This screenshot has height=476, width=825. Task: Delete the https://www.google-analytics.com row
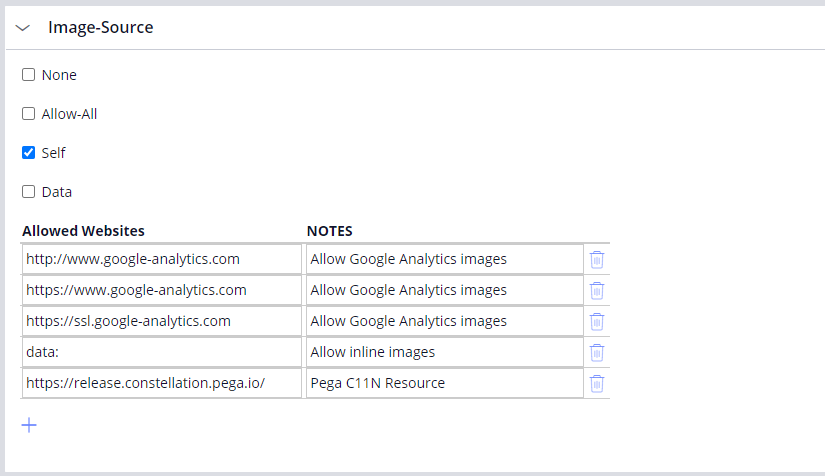pos(597,291)
